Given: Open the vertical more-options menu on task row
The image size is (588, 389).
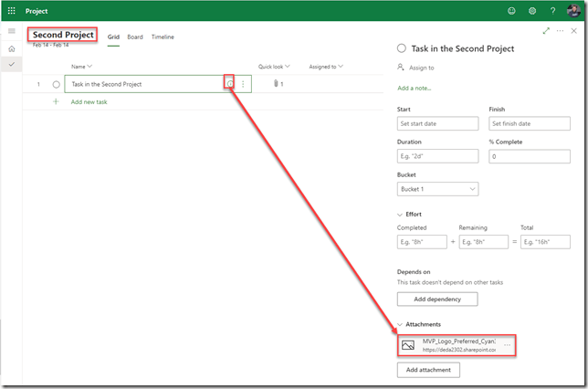Looking at the screenshot, I should point(243,84).
